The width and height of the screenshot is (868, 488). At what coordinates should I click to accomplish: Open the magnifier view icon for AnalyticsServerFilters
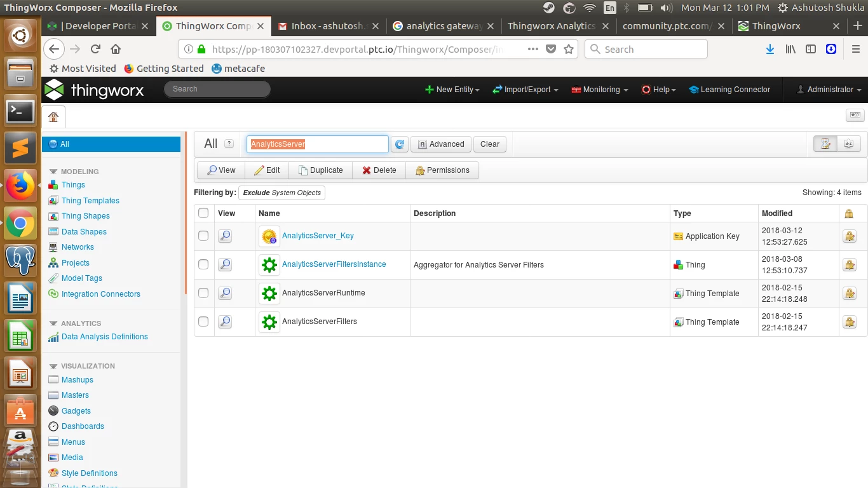coord(225,322)
